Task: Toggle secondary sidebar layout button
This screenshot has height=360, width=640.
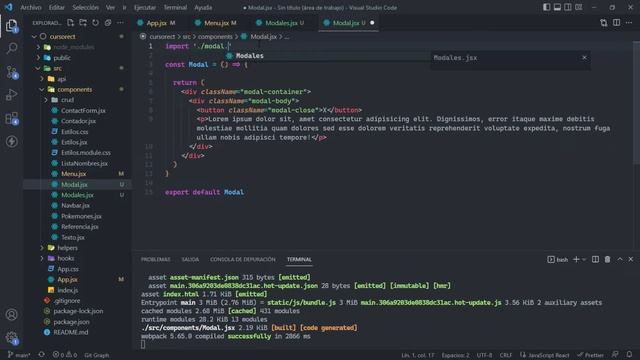Action: click(x=568, y=7)
